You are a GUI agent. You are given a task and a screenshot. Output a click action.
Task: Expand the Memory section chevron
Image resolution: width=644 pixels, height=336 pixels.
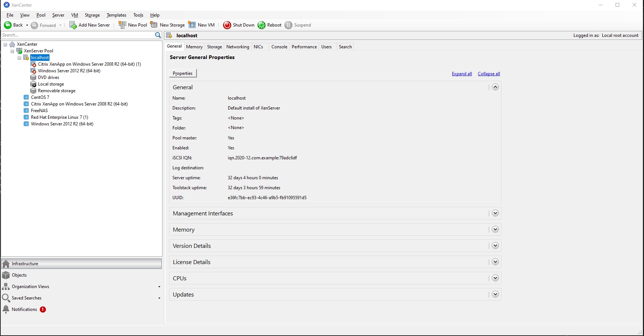pyautogui.click(x=496, y=229)
